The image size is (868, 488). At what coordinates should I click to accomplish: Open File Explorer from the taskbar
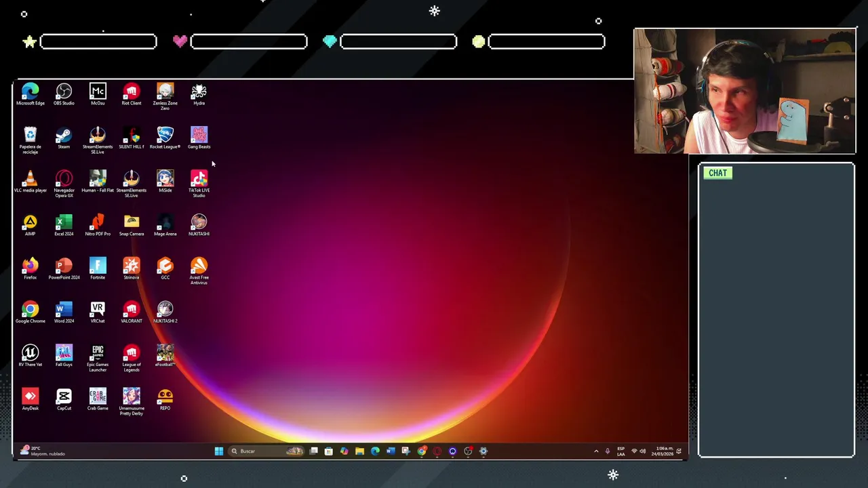pos(359,451)
